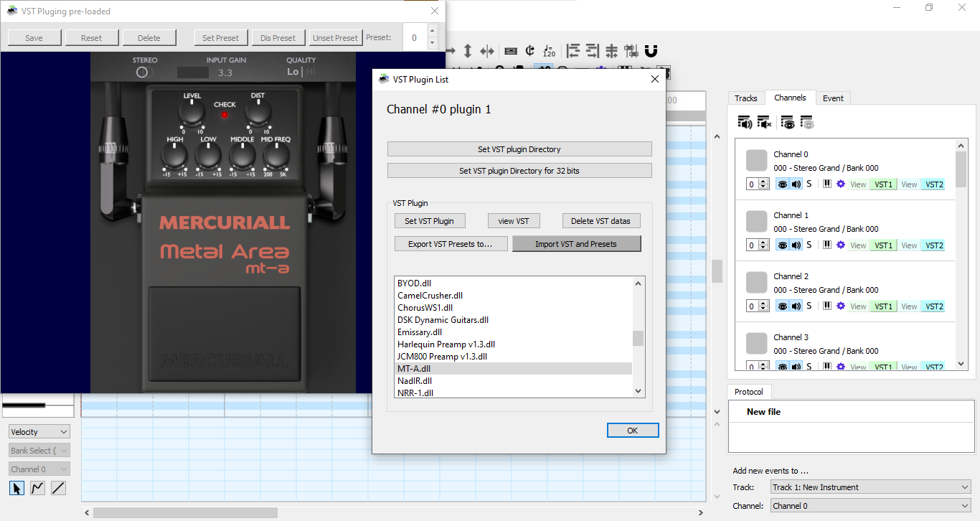Click Channel 0 VST1 button
The height and width of the screenshot is (521, 980).
coord(883,184)
